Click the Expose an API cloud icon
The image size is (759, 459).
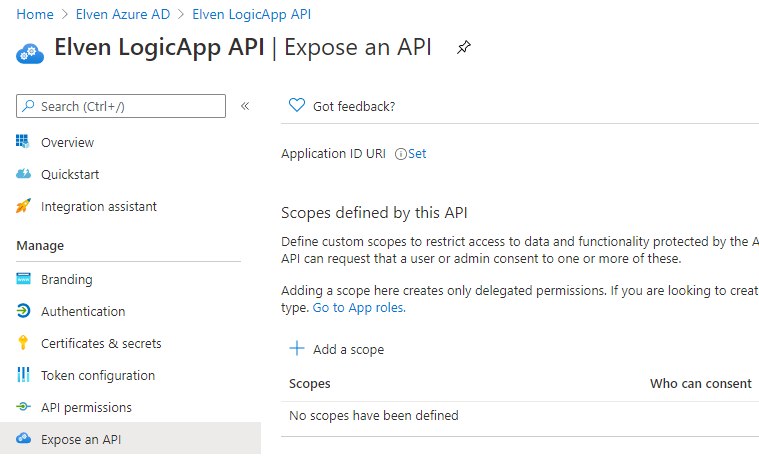click(x=23, y=438)
